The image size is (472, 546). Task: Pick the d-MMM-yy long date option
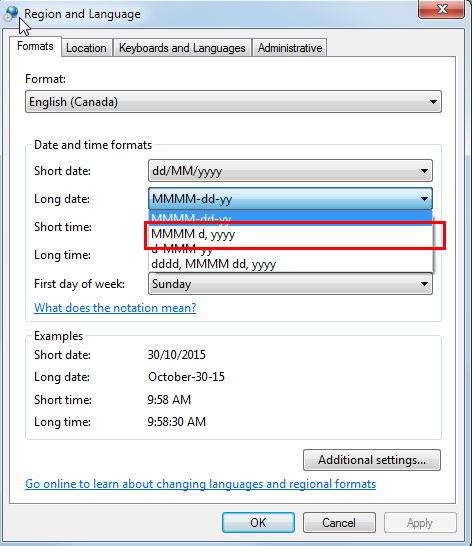coord(291,249)
